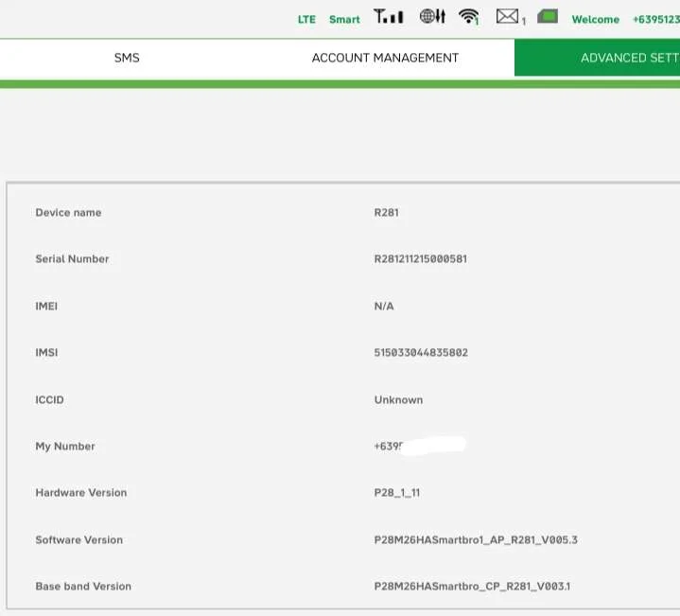Open the Account Management tab
This screenshot has height=616, width=680.
point(385,58)
